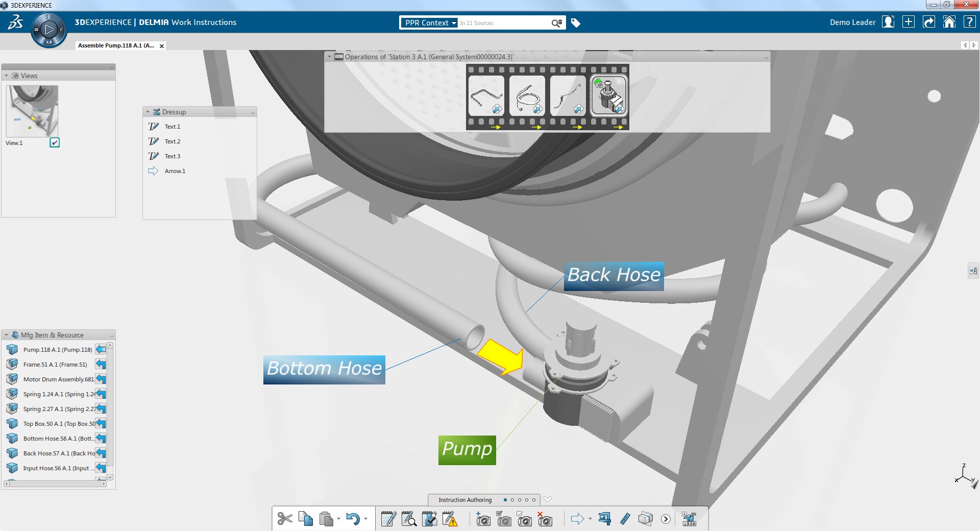Open the Paste options dropdown arrow
Screen dimensions: 980x531
[x=338, y=519]
